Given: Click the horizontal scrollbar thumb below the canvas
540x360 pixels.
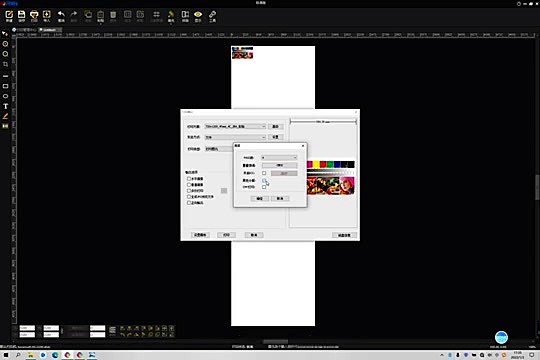Looking at the screenshot, I should [275, 342].
